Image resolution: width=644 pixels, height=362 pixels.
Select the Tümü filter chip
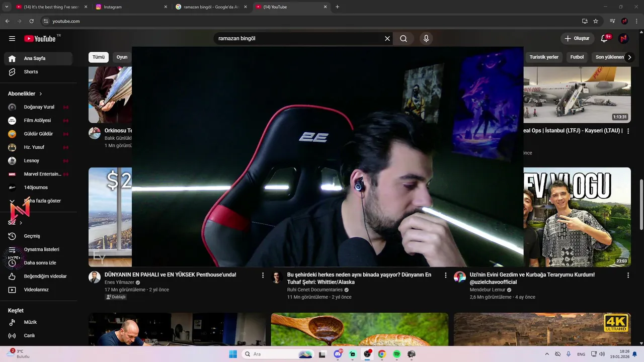tap(99, 57)
